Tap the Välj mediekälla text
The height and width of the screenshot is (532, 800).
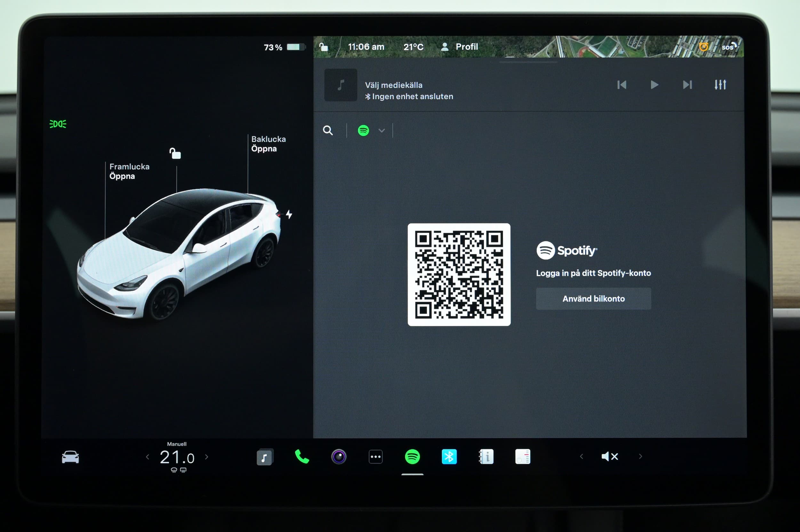(x=394, y=85)
